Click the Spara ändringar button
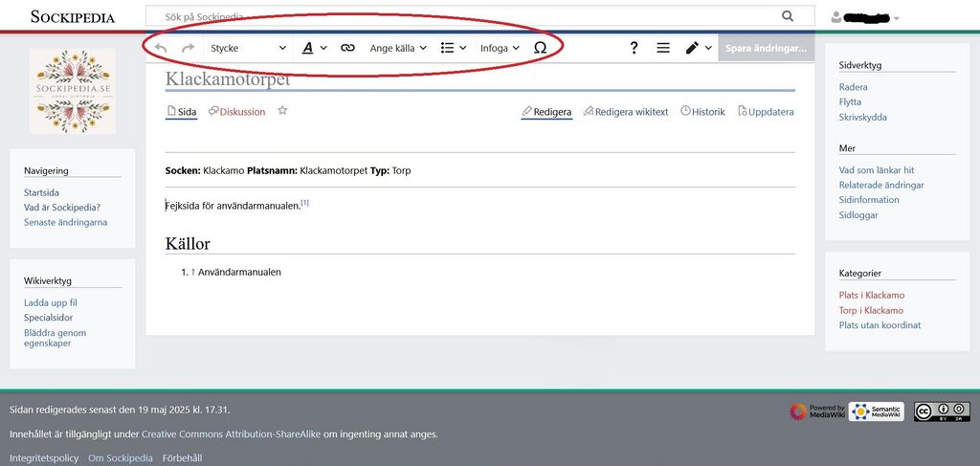This screenshot has width=980, height=466. point(766,48)
